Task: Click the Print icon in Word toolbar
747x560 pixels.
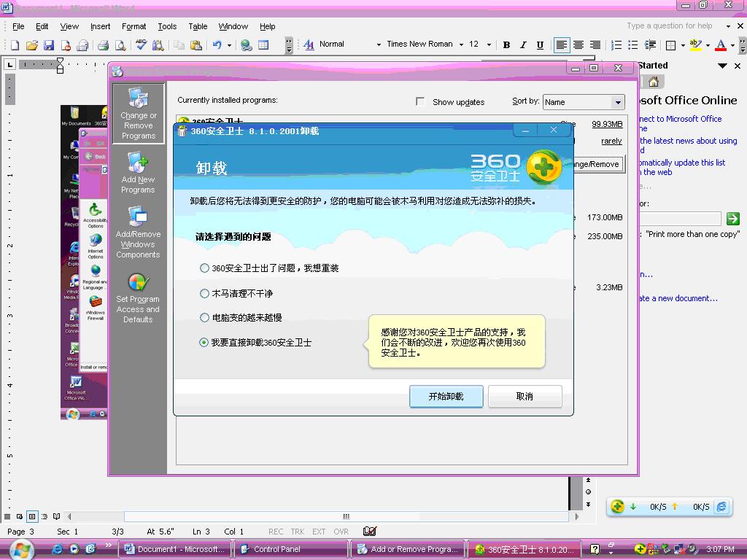Action: coord(103,44)
